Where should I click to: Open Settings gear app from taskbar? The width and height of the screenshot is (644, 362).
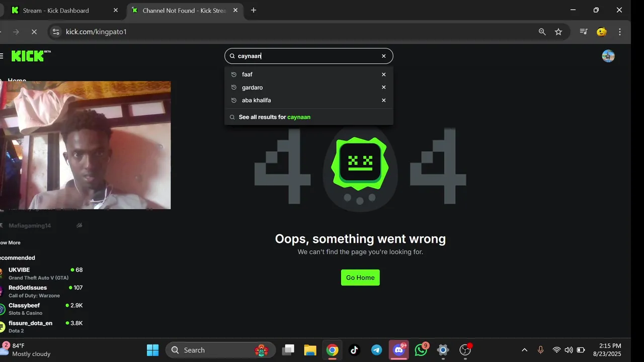443,350
